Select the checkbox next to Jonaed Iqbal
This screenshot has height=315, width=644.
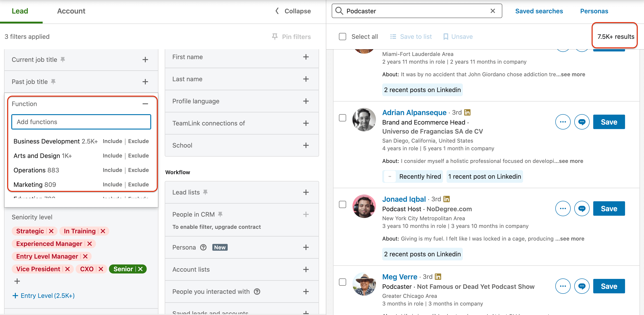click(342, 204)
